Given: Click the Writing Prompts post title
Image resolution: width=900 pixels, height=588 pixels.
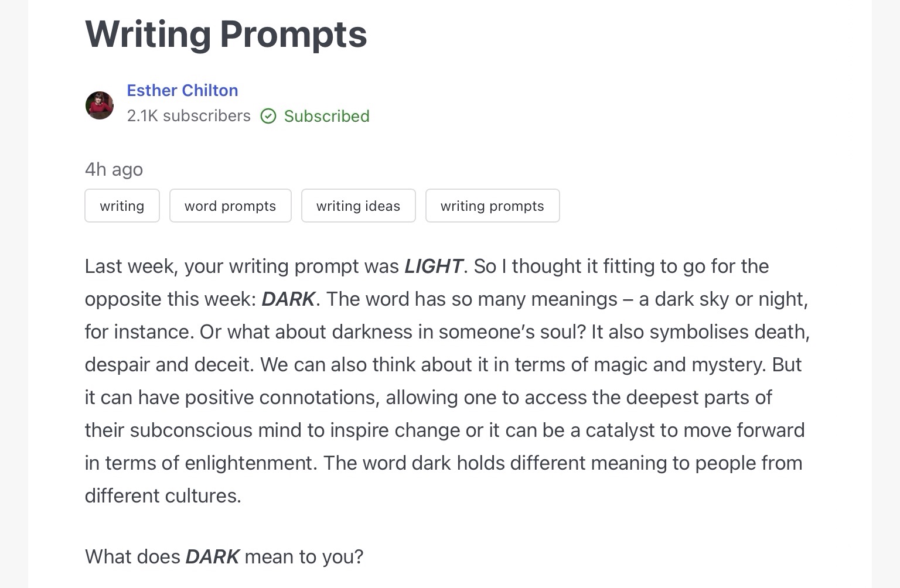Looking at the screenshot, I should [226, 34].
